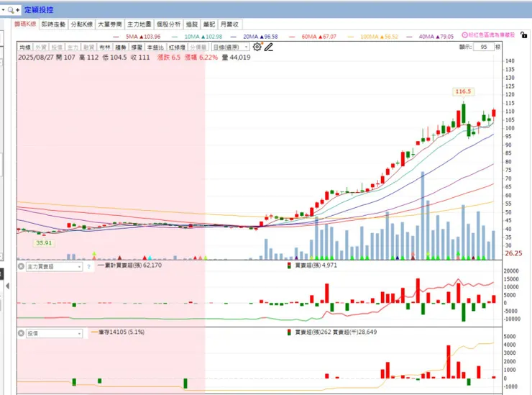
Task: Switch to the 筆記 tab
Action: (x=209, y=24)
